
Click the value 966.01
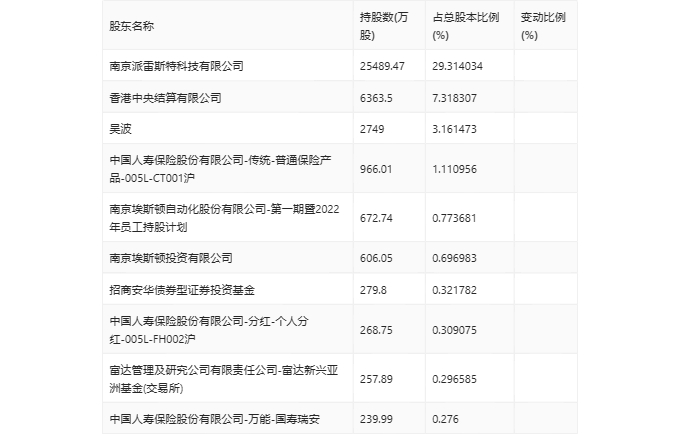[376, 169]
